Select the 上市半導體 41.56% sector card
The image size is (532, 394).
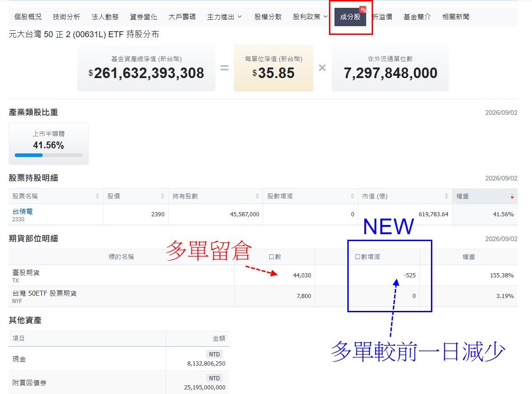tap(49, 144)
